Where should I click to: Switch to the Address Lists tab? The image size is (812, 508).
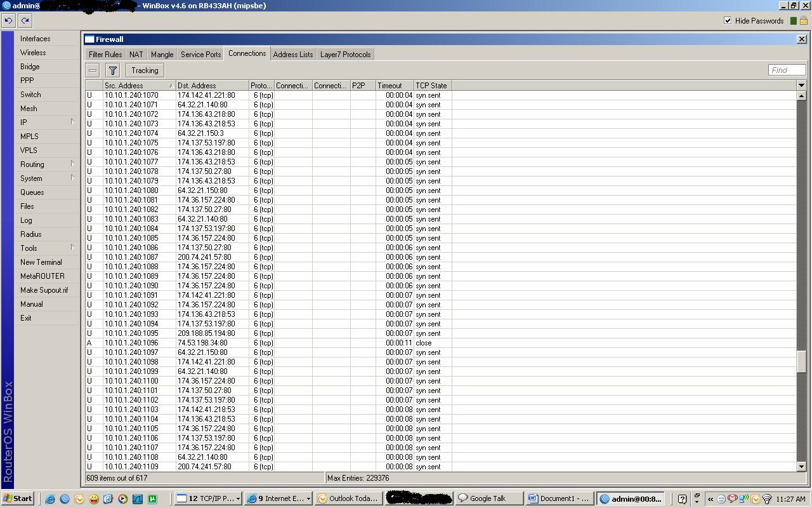tap(293, 55)
